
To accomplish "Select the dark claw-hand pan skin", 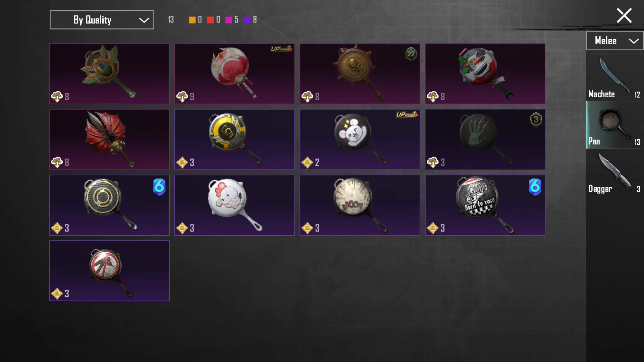I will (x=485, y=139).
